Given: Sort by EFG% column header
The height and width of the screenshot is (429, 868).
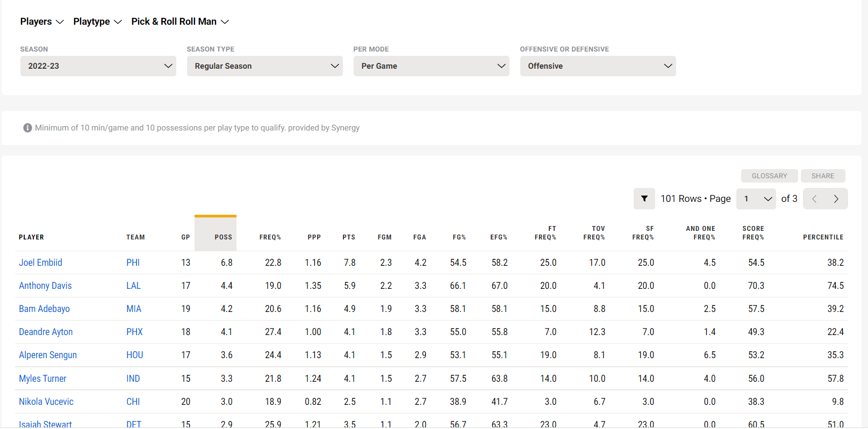Looking at the screenshot, I should click(499, 237).
